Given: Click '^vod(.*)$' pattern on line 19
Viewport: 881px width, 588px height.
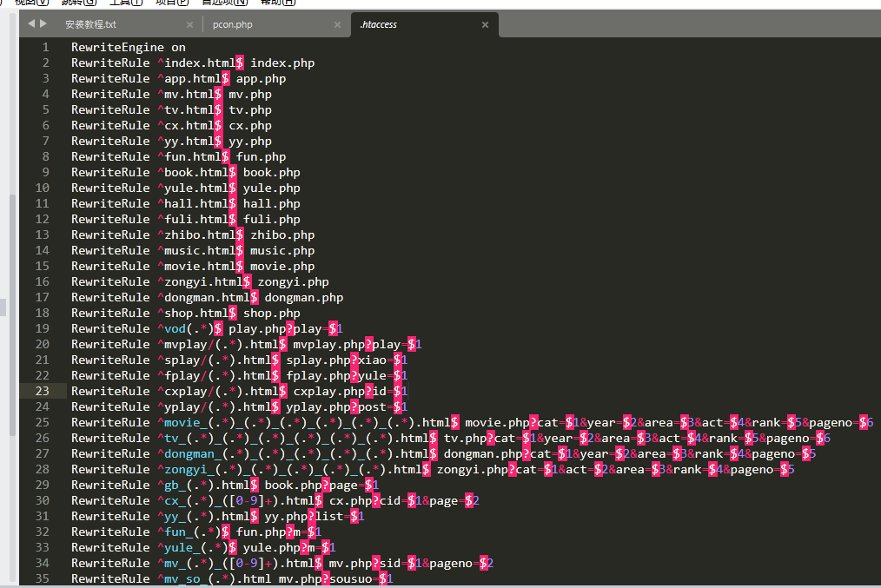Looking at the screenshot, I should [189, 328].
